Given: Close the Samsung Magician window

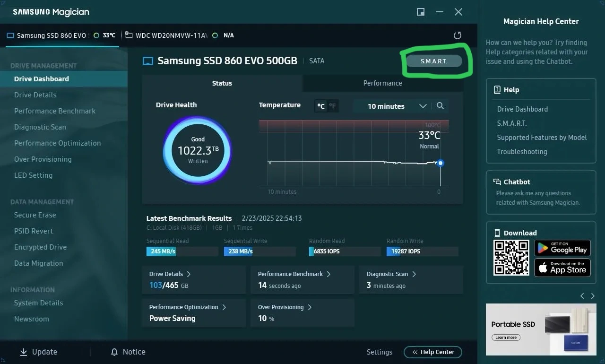Looking at the screenshot, I should tap(458, 12).
